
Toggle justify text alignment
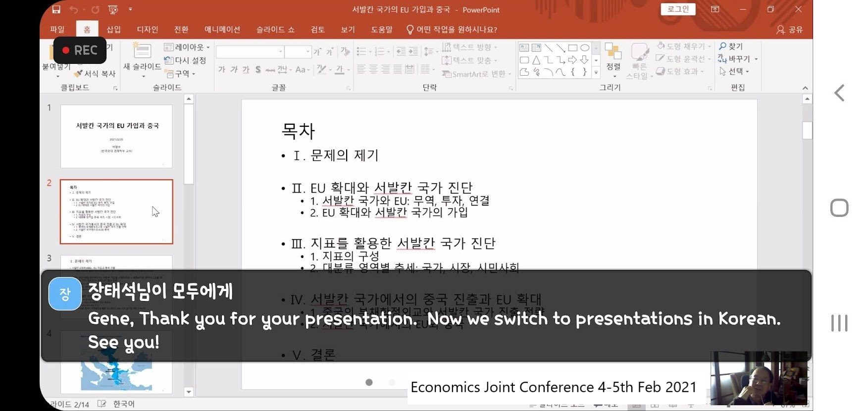pyautogui.click(x=398, y=70)
